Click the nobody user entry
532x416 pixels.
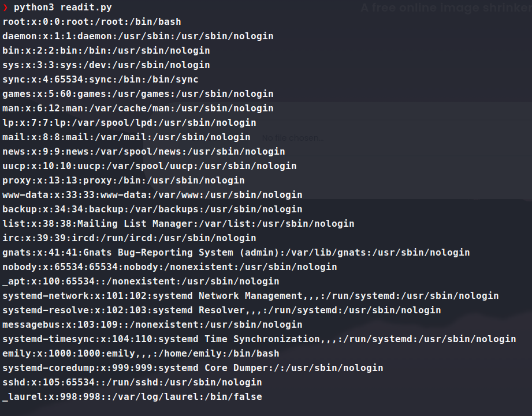click(x=169, y=267)
